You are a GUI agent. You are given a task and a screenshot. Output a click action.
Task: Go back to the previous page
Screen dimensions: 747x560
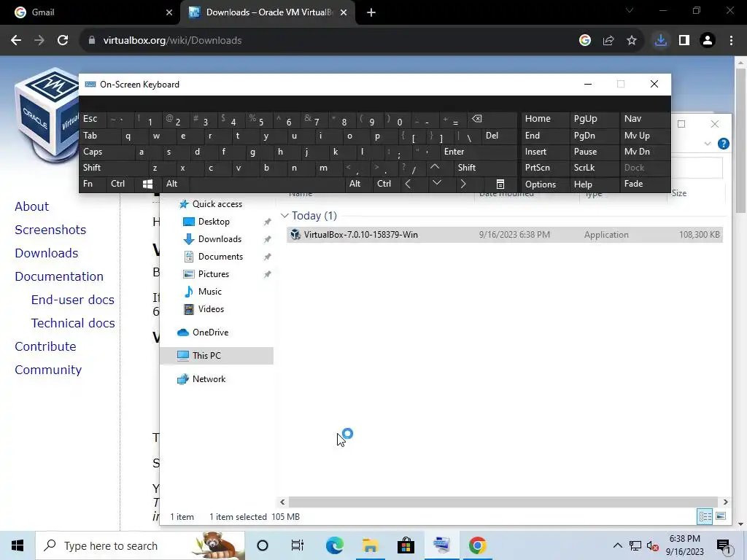point(16,41)
